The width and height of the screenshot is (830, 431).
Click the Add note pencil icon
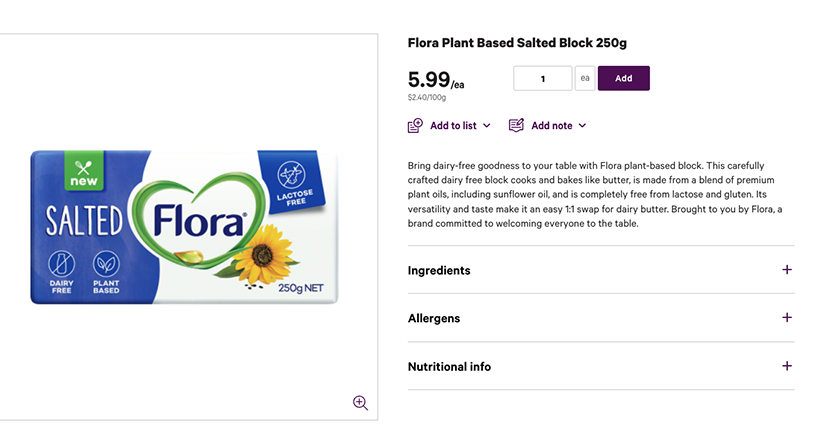pos(516,126)
